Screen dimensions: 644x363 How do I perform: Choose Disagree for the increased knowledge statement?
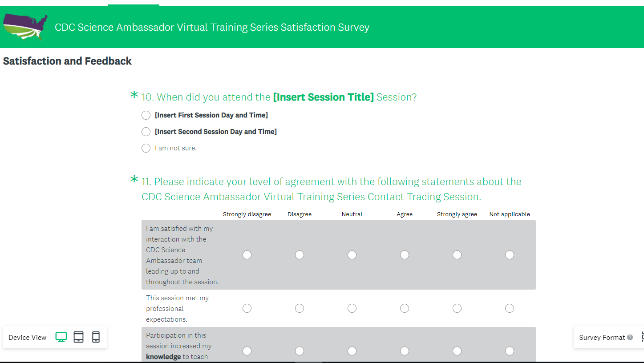click(x=300, y=351)
